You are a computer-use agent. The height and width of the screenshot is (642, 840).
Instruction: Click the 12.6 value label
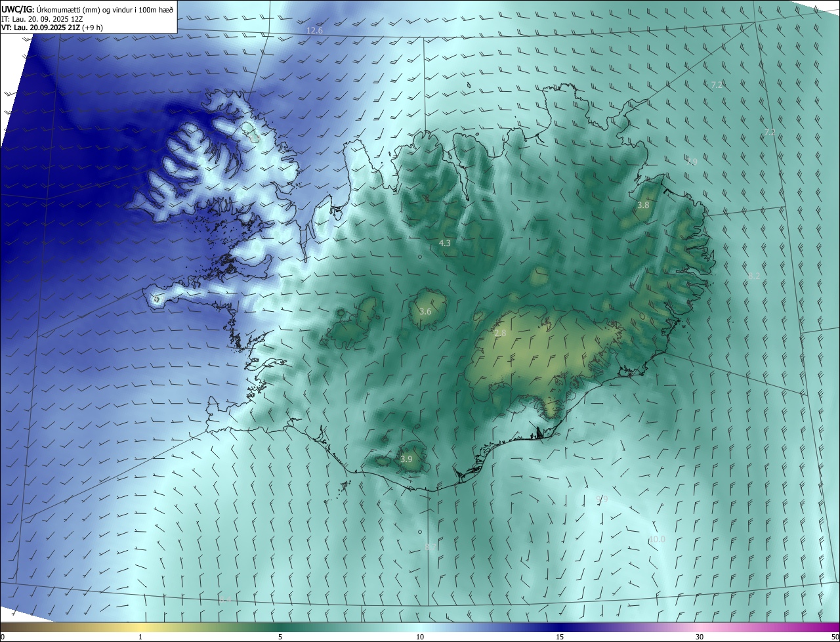point(315,31)
